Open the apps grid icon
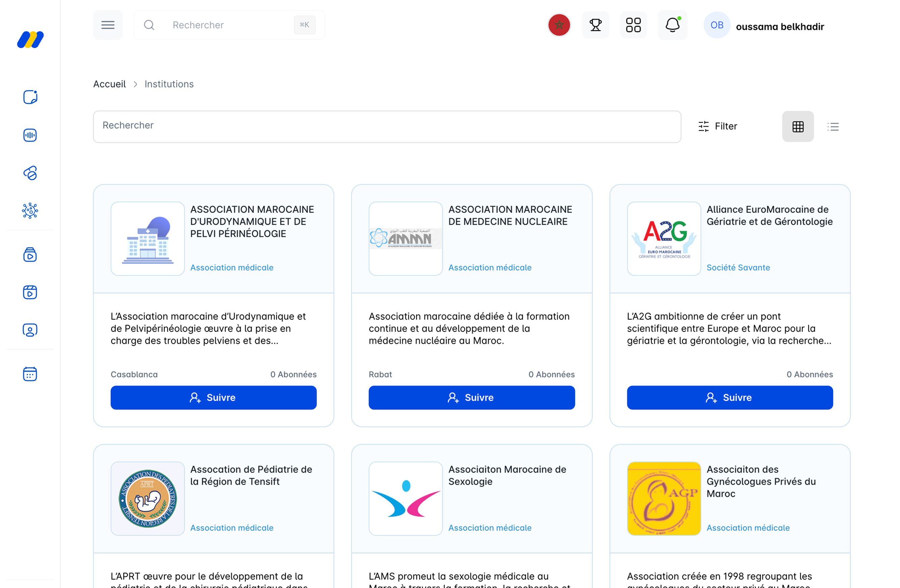 (x=633, y=25)
